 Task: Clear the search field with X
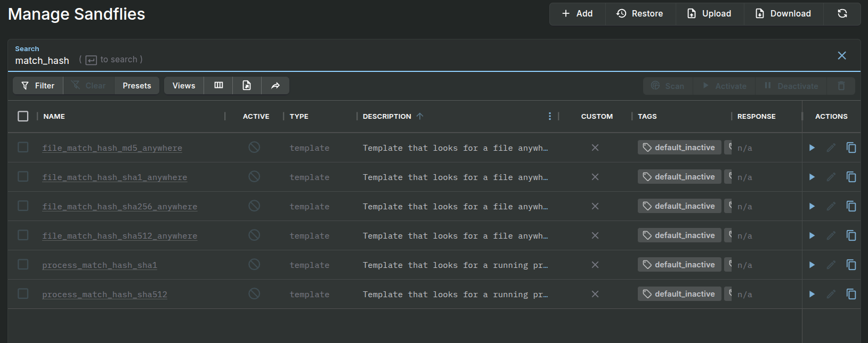(842, 55)
